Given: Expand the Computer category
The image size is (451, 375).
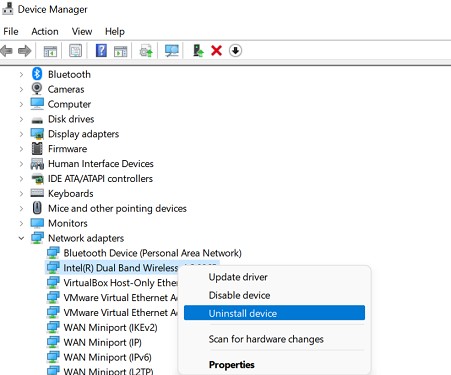Looking at the screenshot, I should pyautogui.click(x=21, y=104).
